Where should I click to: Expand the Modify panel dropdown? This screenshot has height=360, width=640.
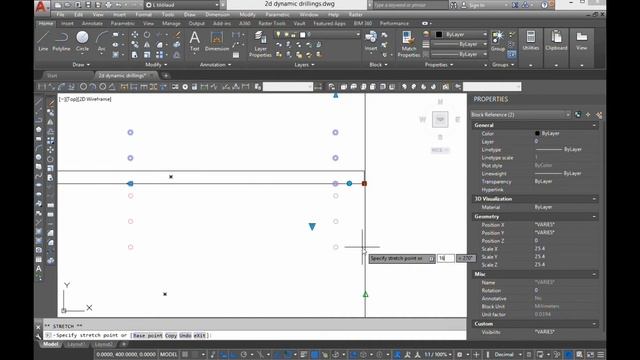coord(156,64)
